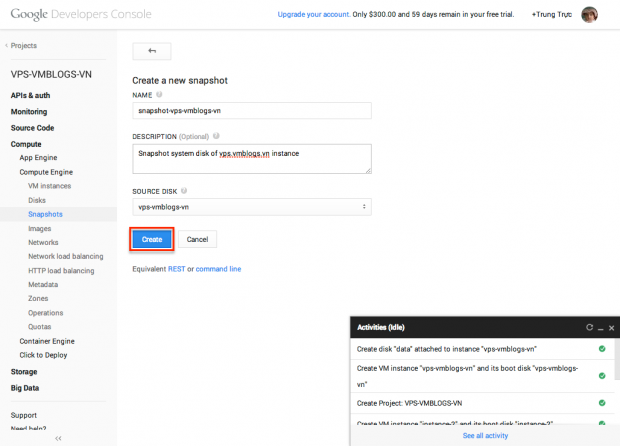Click +Trung Trực profile link

pyautogui.click(x=552, y=14)
